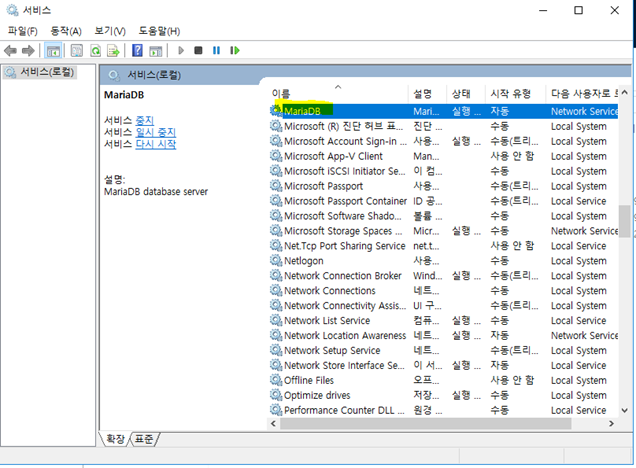This screenshot has height=468, width=636.
Task: Click the horizontal scrollbar left arrow
Action: [273, 423]
